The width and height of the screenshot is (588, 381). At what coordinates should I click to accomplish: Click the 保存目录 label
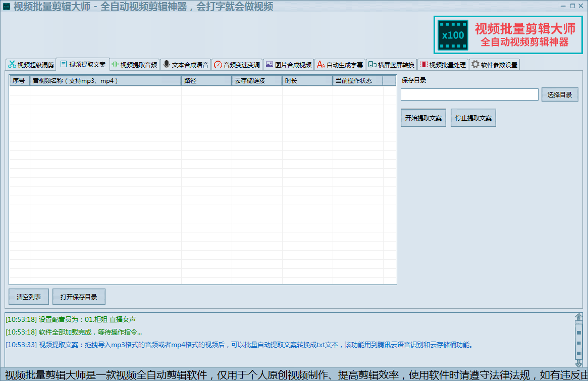414,80
